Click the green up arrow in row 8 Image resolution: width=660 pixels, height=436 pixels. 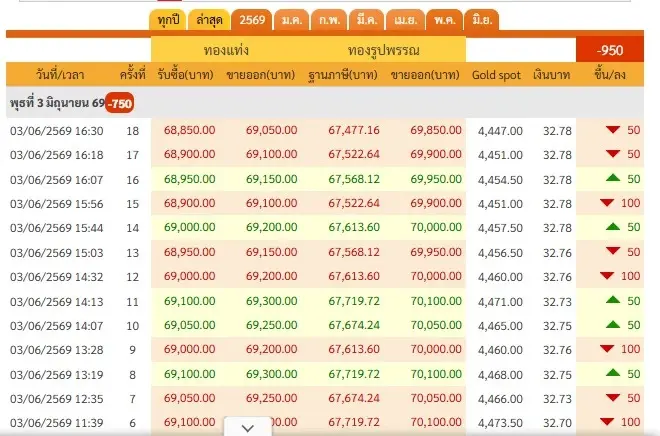(x=613, y=373)
